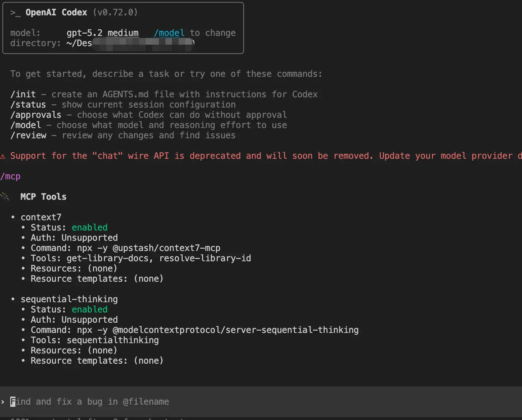Click the sequential-thinking server name
The height and width of the screenshot is (420, 522).
pyautogui.click(x=69, y=299)
